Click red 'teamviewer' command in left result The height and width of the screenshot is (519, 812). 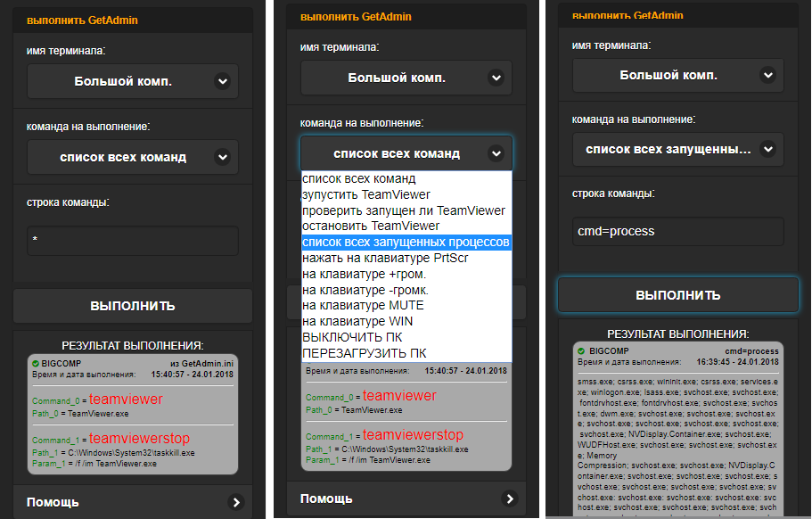[x=126, y=400]
